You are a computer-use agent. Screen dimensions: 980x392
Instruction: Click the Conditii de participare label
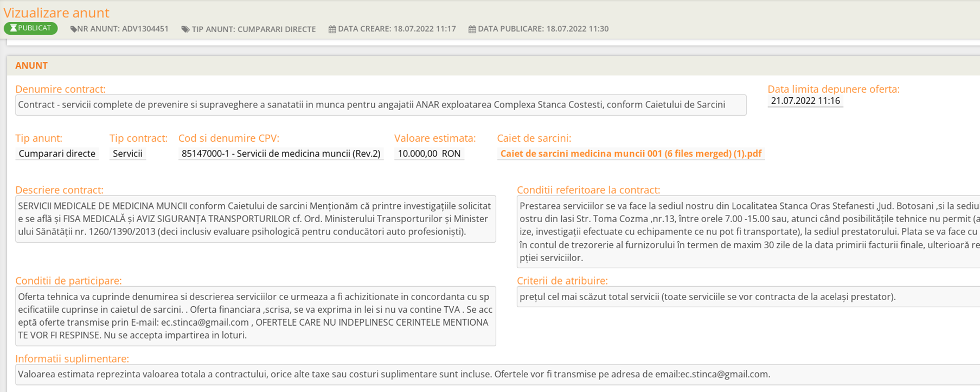68,281
